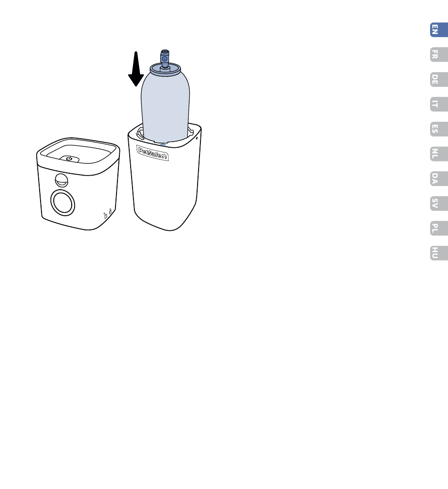This screenshot has height=489, width=448.
Task: Click the can's blue top cap rim
Action: [x=165, y=68]
